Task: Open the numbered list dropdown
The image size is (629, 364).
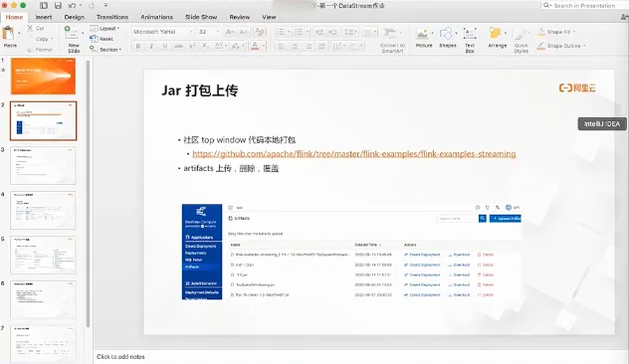Action: [308, 32]
